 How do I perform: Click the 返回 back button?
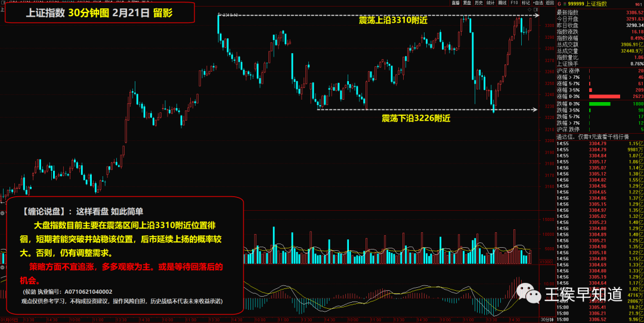click(x=550, y=3)
